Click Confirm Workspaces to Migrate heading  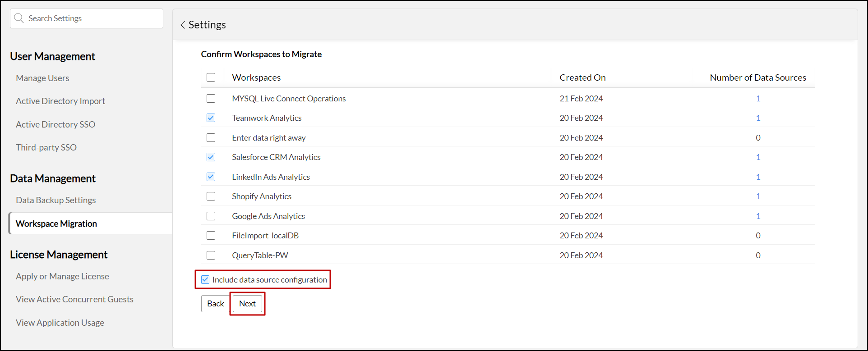261,54
